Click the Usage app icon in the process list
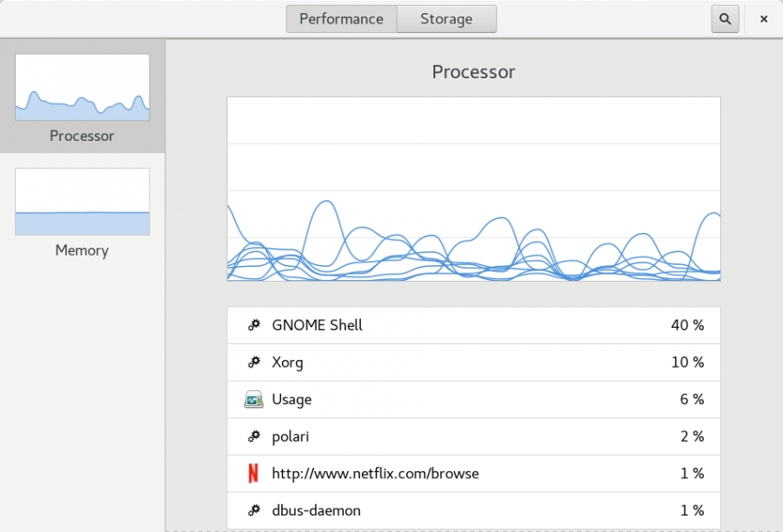783x532 pixels. (x=253, y=399)
